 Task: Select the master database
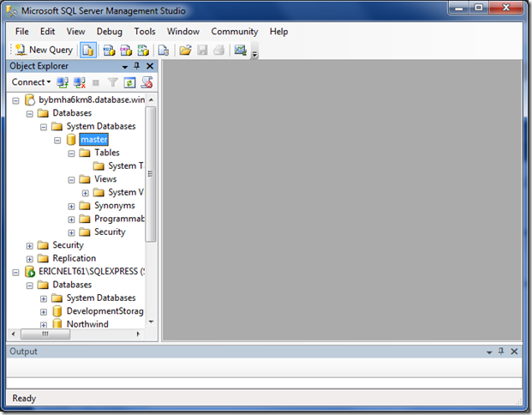[94, 139]
